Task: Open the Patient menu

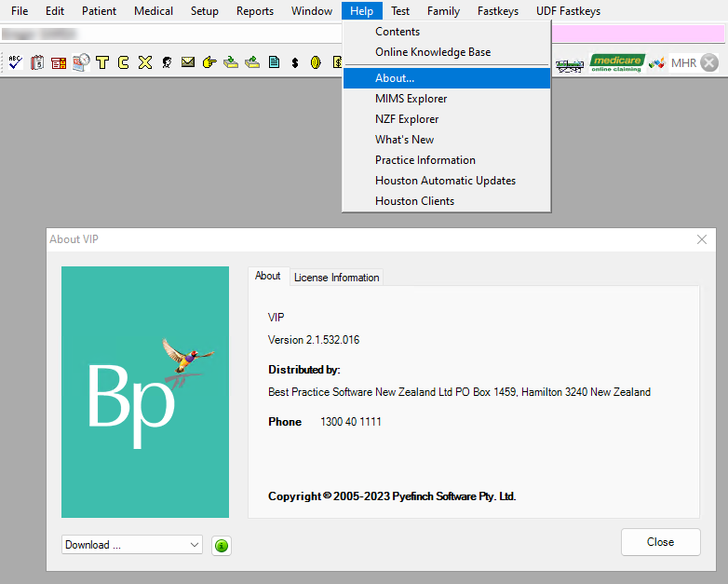Action: pos(99,10)
